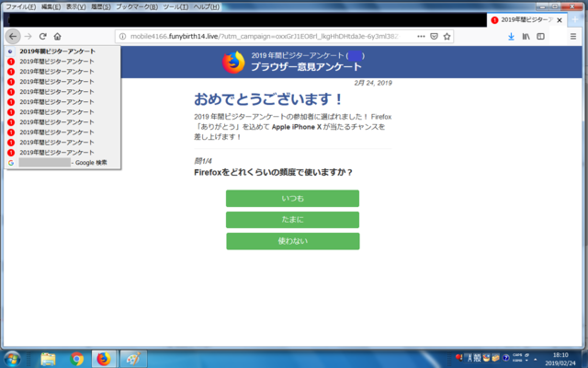Close the 2019年間ビジター tab
The width and height of the screenshot is (588, 368).
tap(560, 20)
